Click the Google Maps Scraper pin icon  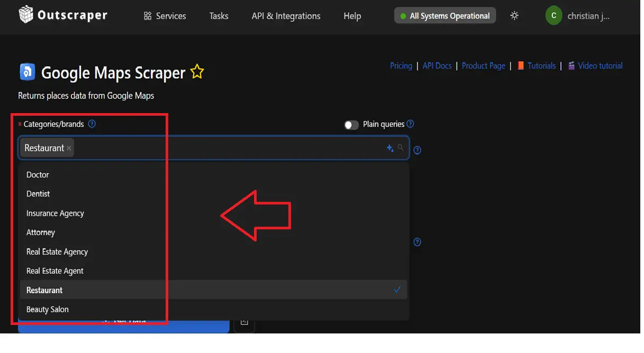tap(27, 72)
